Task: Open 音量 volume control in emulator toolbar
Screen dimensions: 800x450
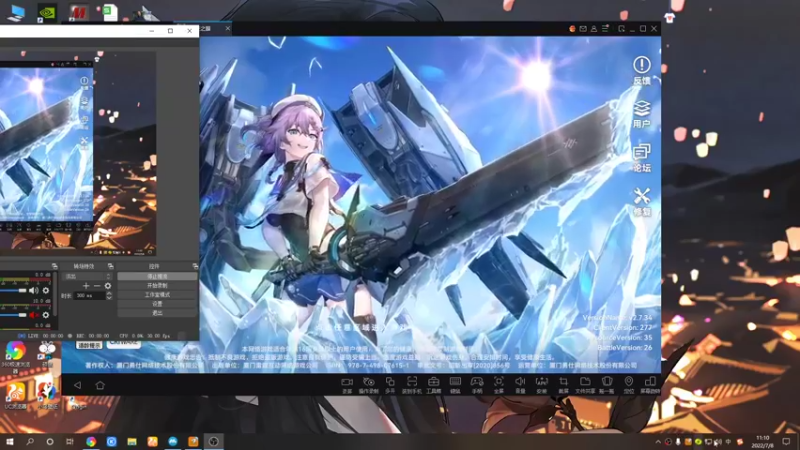Action: (x=520, y=385)
